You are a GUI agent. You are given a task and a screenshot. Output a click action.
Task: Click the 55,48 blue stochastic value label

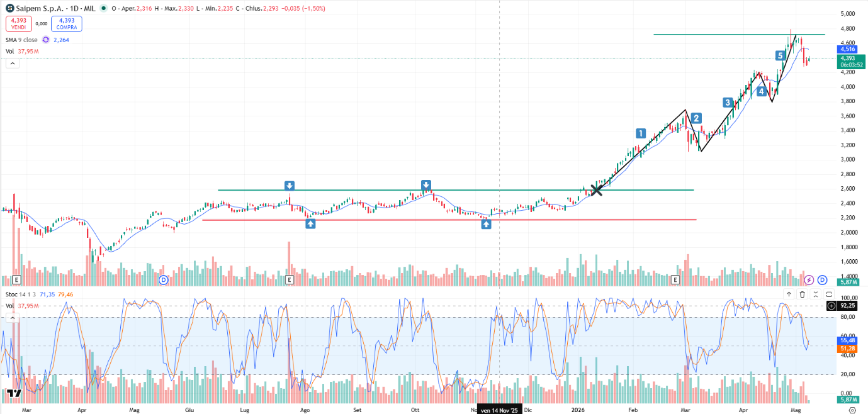click(847, 340)
